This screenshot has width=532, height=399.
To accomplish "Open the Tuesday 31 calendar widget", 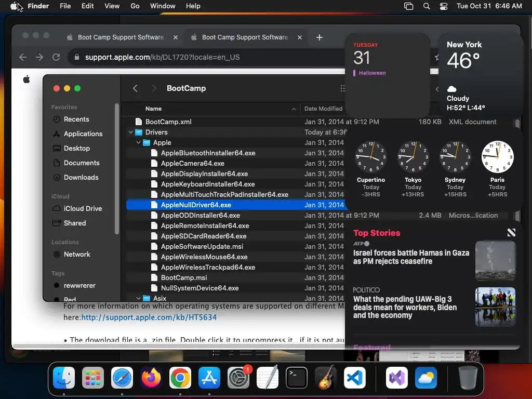I will pyautogui.click(x=388, y=75).
